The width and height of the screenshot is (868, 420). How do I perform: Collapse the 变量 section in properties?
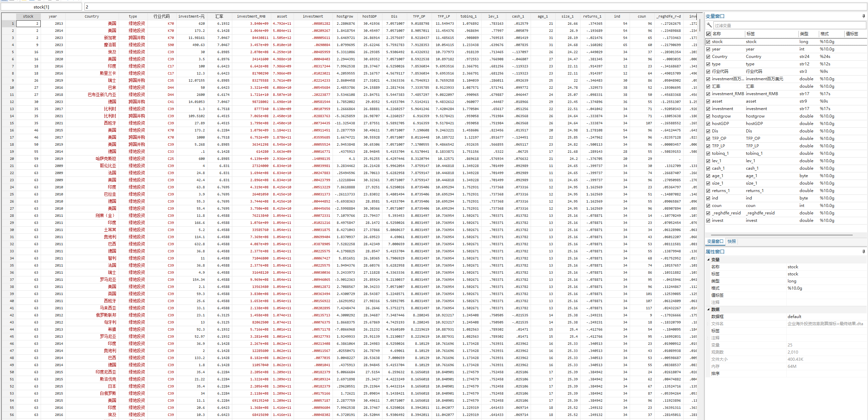pyautogui.click(x=708, y=259)
